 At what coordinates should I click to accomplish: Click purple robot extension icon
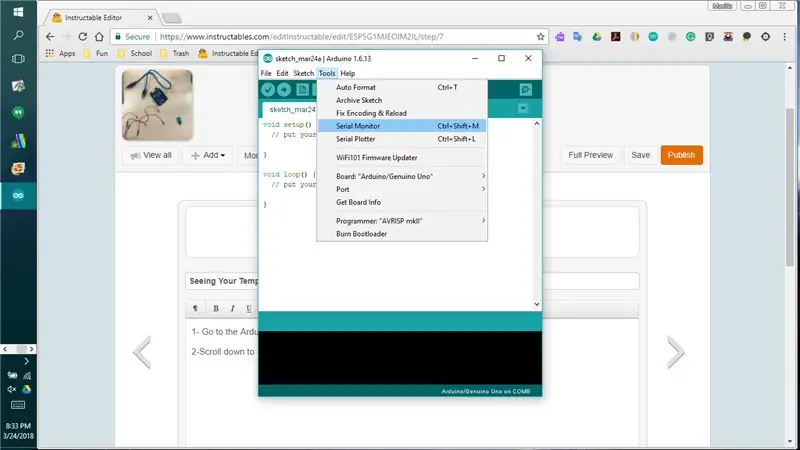(560, 37)
